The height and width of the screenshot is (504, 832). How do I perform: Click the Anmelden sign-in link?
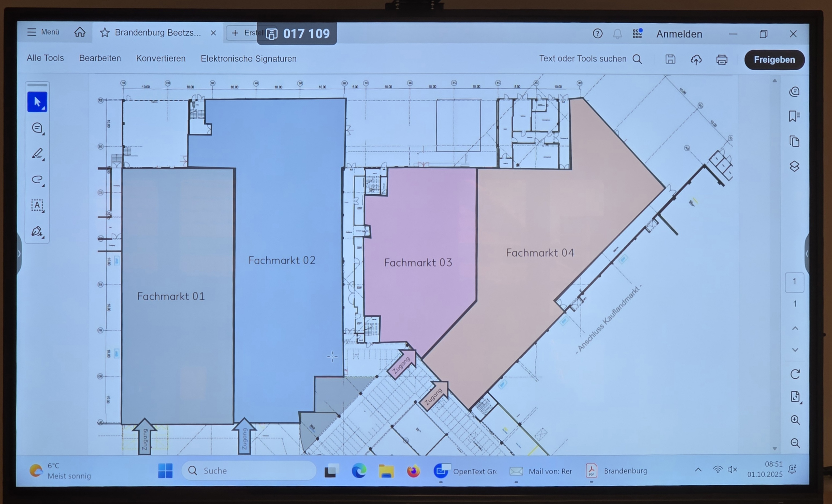(679, 34)
